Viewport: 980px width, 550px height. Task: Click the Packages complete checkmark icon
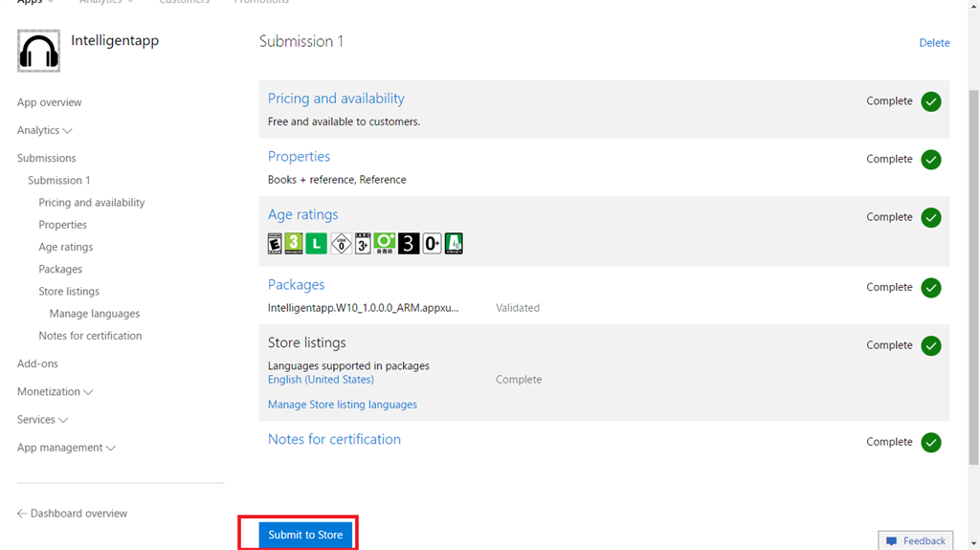click(x=931, y=288)
